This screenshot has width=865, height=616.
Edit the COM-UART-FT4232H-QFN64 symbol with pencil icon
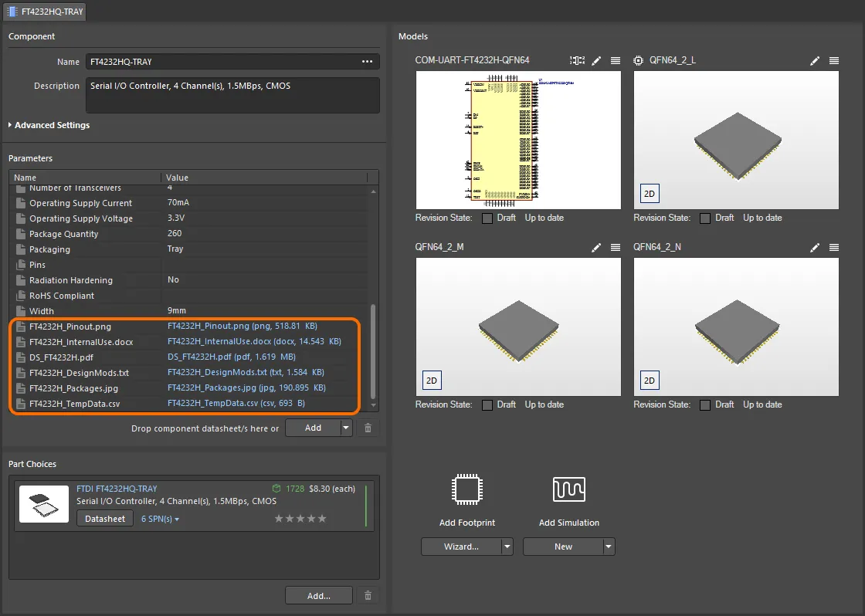(x=596, y=60)
